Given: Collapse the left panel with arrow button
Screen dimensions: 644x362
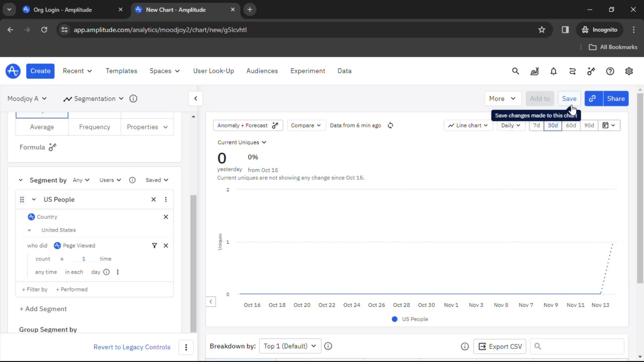Looking at the screenshot, I should click(196, 99).
